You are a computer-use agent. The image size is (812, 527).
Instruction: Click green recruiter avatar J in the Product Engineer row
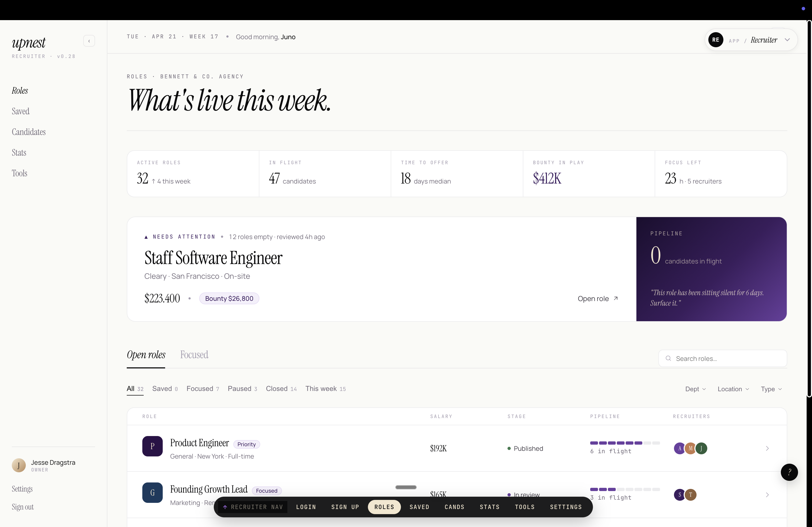[701, 448]
